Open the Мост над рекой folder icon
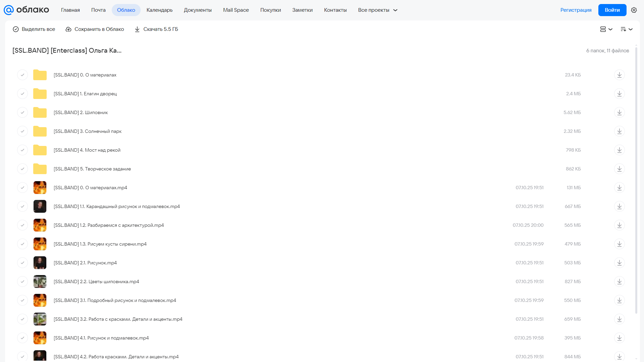644x362 pixels. (x=40, y=150)
